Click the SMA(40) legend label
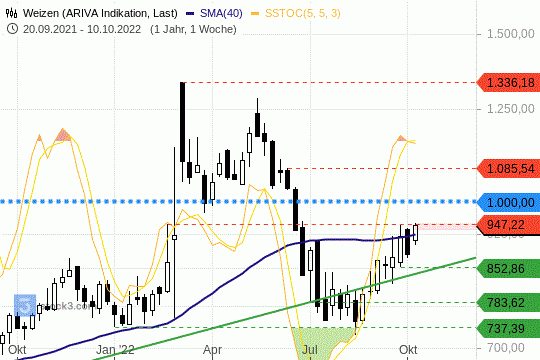Screen dimensions: 540x360 point(221,13)
